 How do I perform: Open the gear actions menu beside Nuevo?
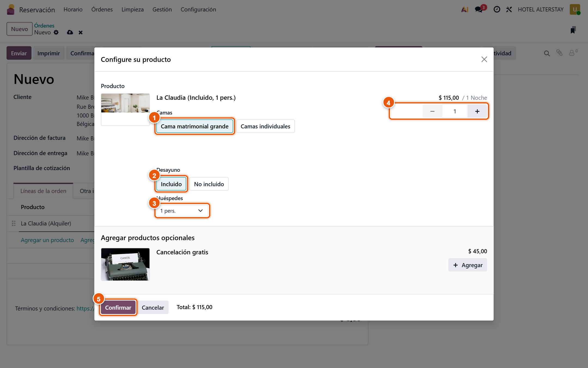[x=56, y=32]
